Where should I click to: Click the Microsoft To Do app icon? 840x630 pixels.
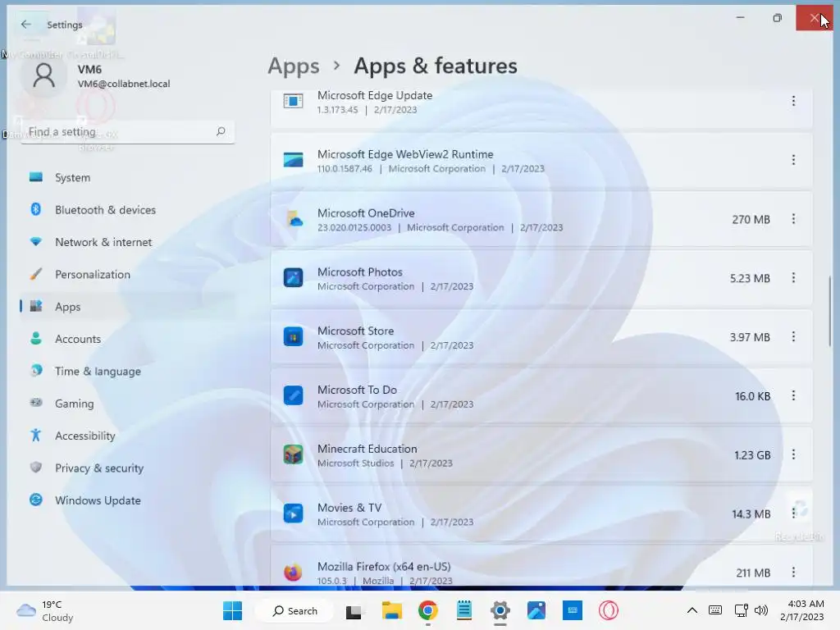[x=293, y=395]
